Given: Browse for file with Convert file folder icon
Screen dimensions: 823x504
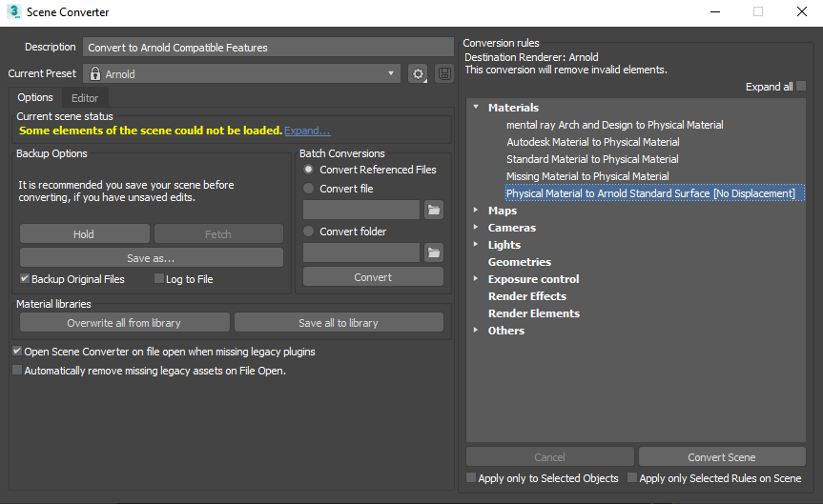Looking at the screenshot, I should (x=434, y=210).
